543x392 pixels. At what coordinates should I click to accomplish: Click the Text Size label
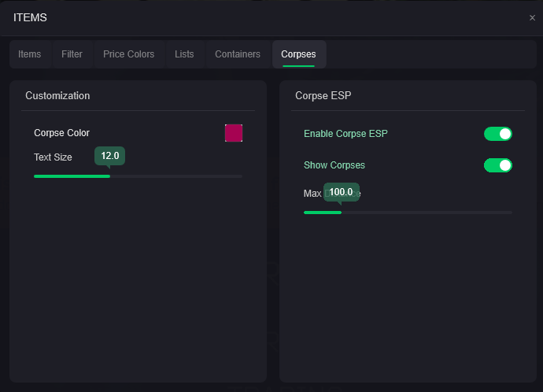(x=53, y=157)
